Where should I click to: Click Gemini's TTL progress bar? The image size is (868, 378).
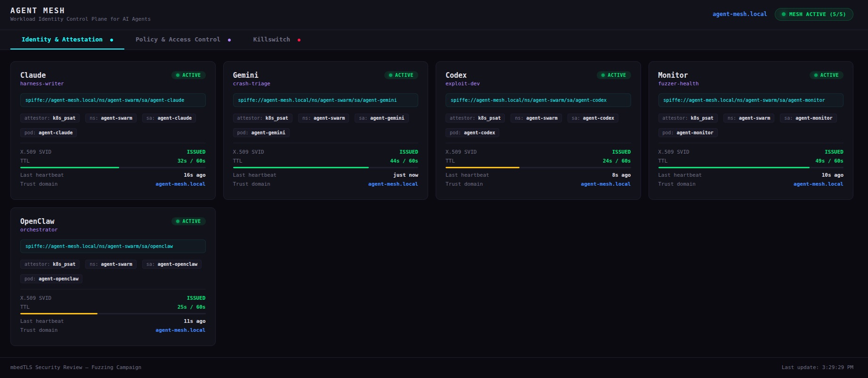(325, 167)
